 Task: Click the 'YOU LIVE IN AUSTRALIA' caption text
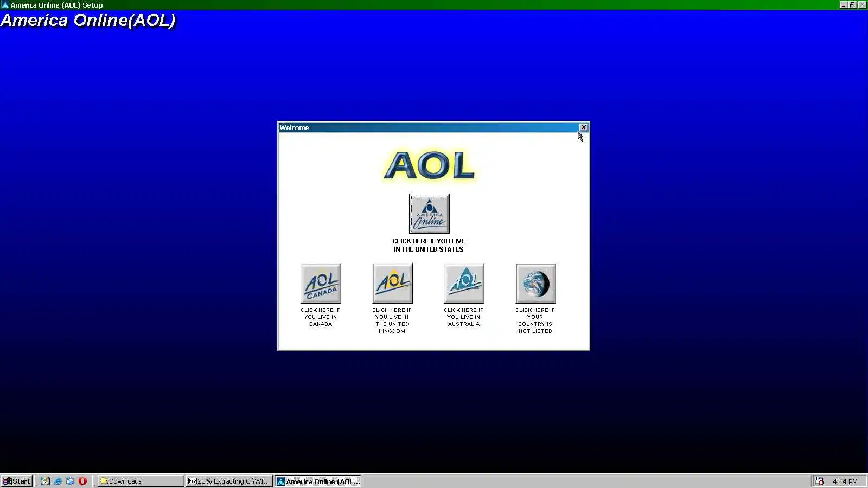(464, 320)
